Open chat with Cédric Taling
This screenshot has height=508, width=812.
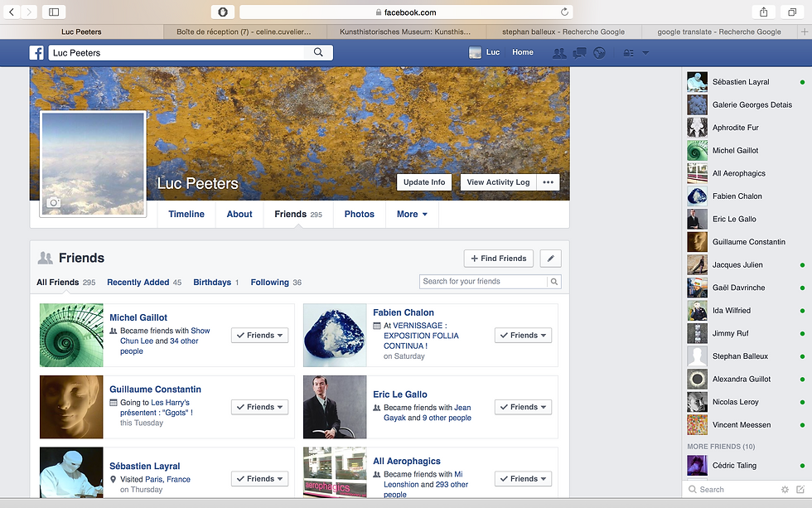coord(747,466)
